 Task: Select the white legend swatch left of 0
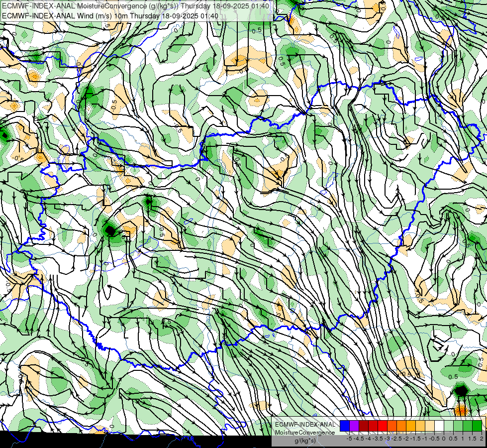point(439,426)
